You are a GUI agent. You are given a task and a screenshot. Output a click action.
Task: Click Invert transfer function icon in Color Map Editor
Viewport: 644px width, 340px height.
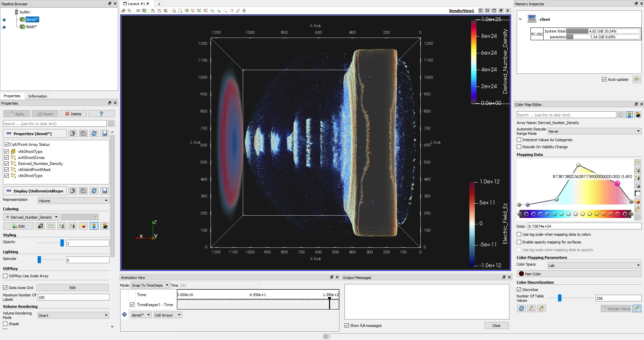638,193
